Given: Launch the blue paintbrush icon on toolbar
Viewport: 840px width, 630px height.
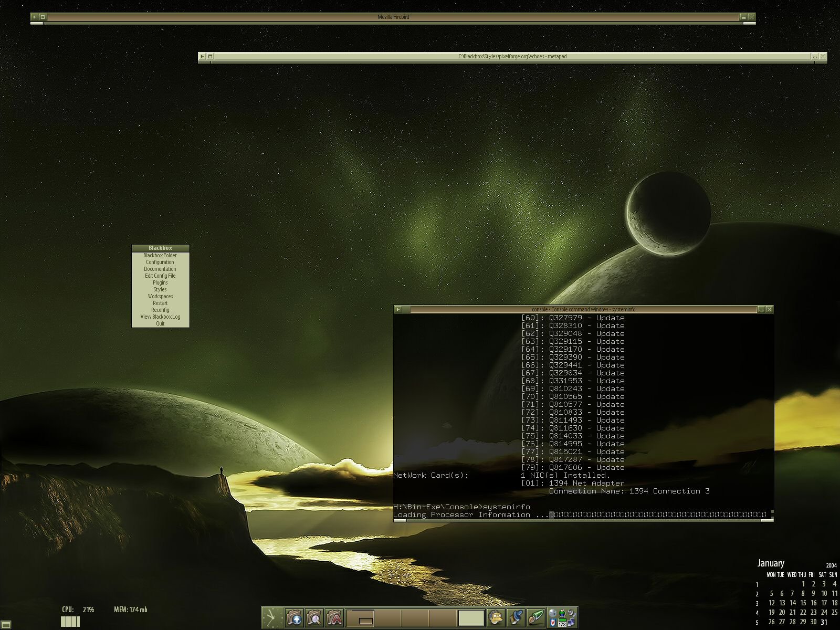Looking at the screenshot, I should pyautogui.click(x=516, y=617).
